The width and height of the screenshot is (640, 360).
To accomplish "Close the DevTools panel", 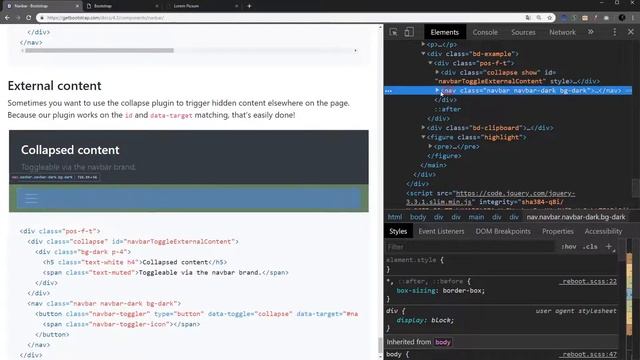I will click(x=631, y=32).
